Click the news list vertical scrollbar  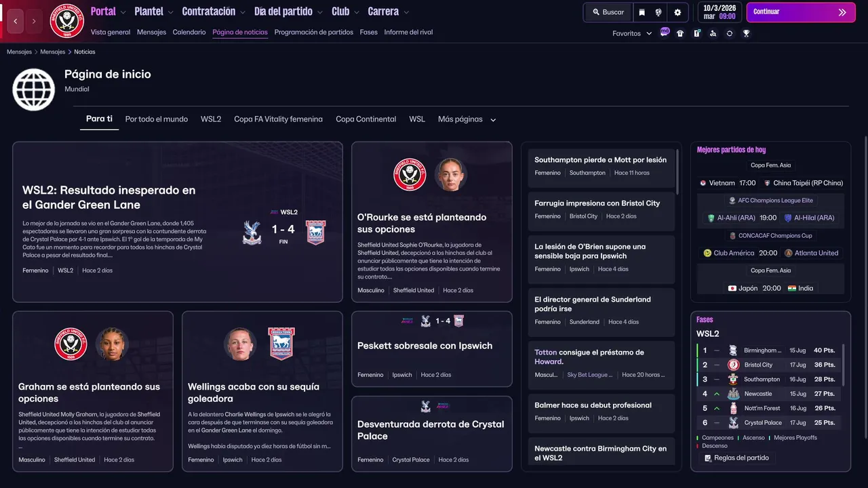point(677,172)
